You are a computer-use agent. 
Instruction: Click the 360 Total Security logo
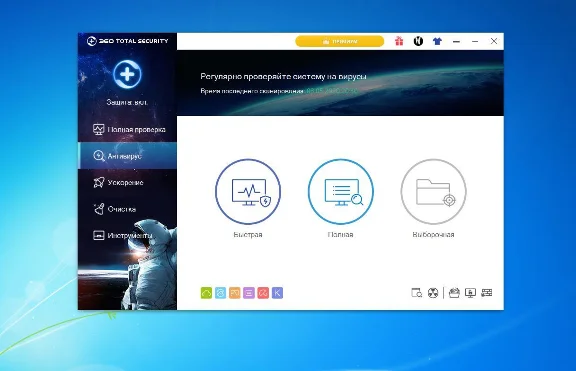(127, 41)
